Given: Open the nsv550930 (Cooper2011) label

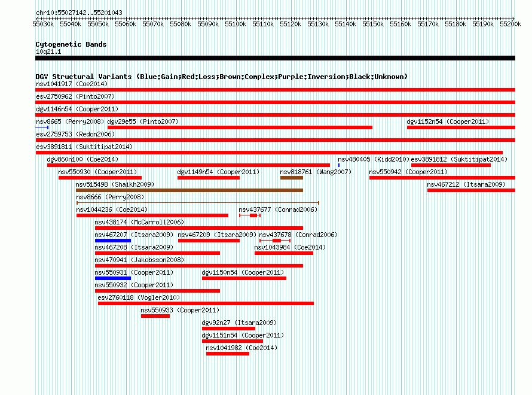Looking at the screenshot, I should click(97, 172).
